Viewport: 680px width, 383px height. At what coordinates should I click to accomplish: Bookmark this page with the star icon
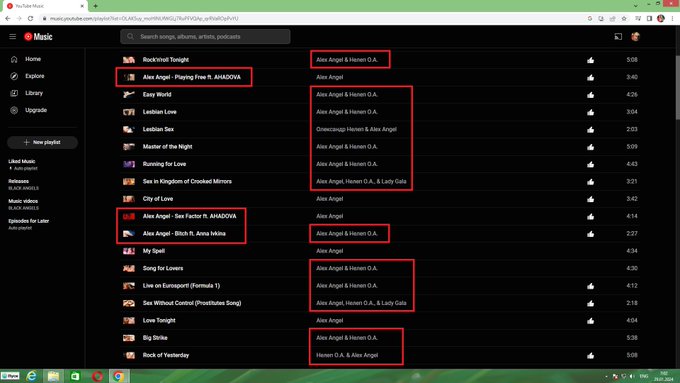coord(624,18)
